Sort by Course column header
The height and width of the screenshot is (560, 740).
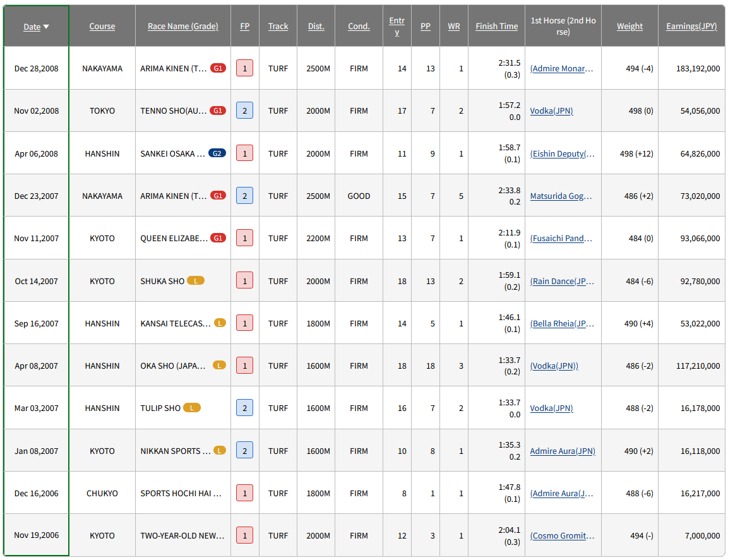[102, 27]
